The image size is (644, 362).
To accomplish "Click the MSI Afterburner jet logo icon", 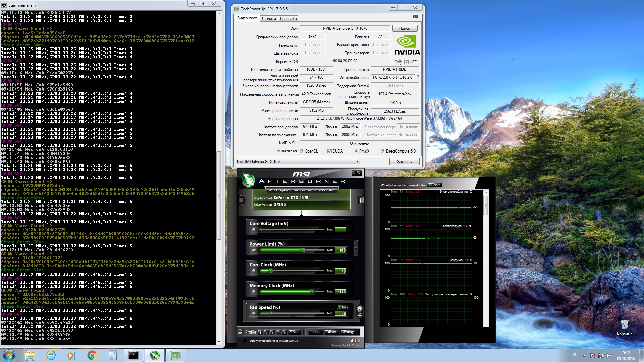I will point(248,180).
